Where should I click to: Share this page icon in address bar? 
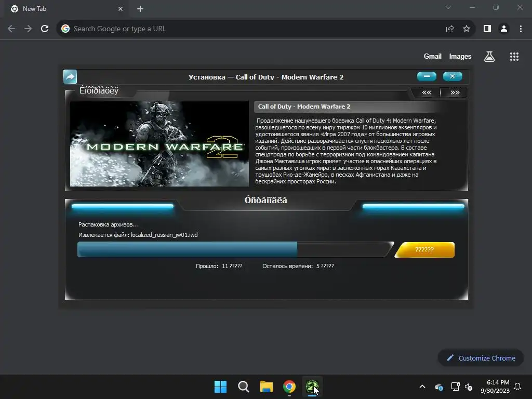[450, 29]
